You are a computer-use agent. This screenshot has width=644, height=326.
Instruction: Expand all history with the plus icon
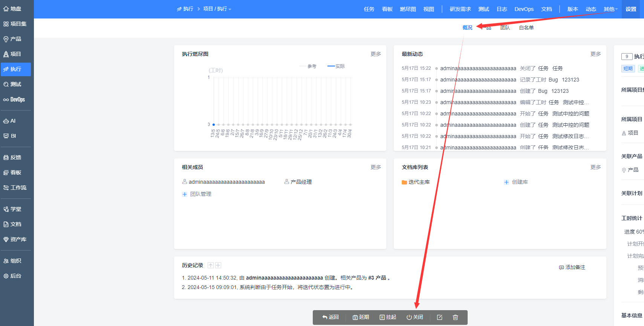pos(218,265)
